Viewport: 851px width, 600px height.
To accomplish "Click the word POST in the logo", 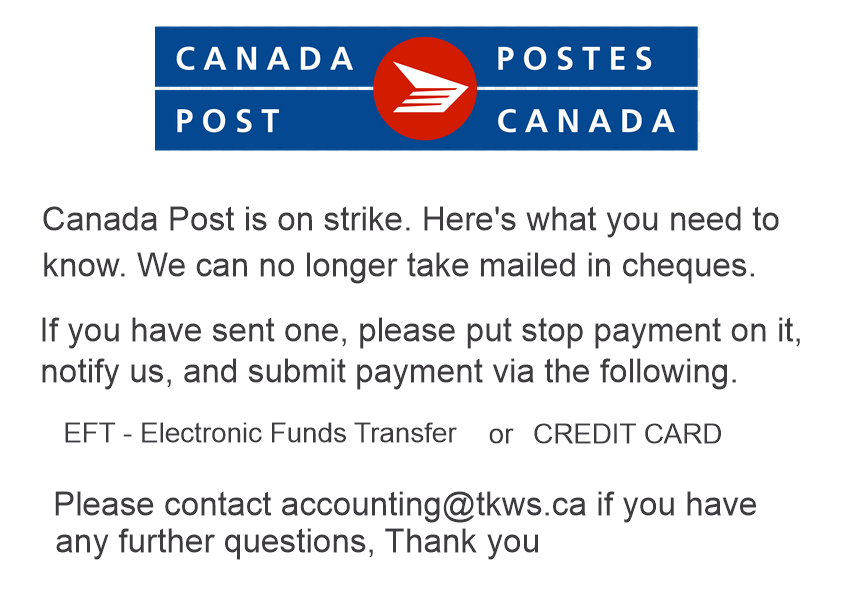I will [x=229, y=121].
